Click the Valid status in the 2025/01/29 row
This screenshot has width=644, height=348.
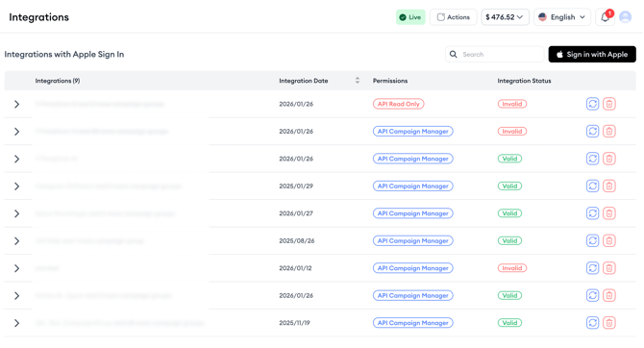509,186
